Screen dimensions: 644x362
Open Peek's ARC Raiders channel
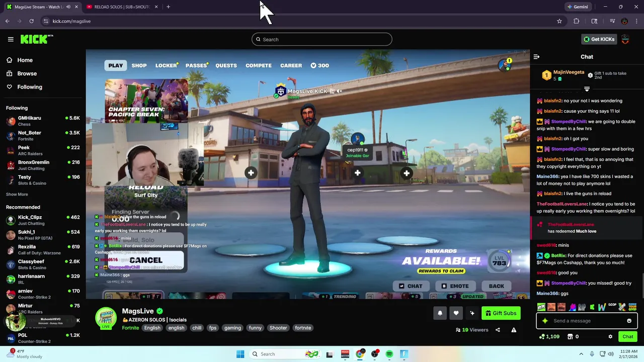pos(43,150)
